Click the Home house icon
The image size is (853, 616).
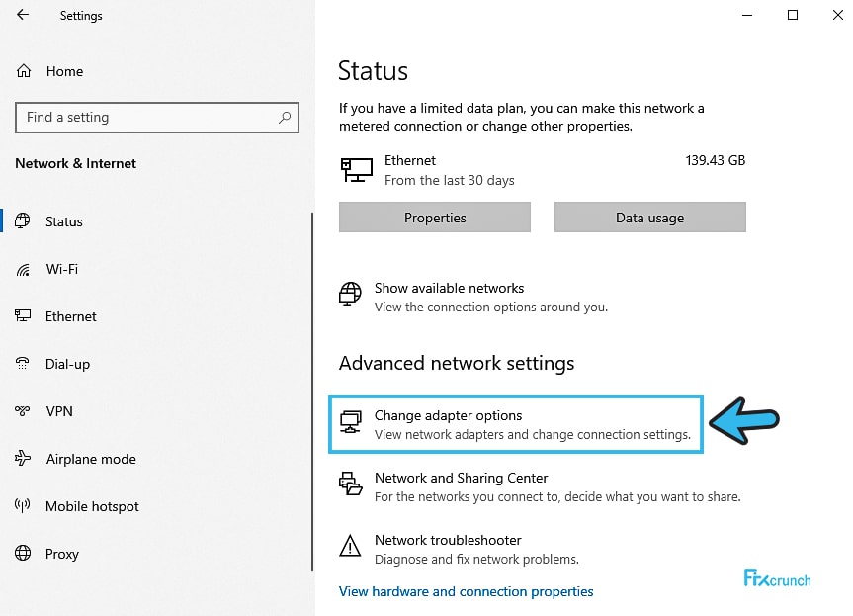tap(24, 71)
